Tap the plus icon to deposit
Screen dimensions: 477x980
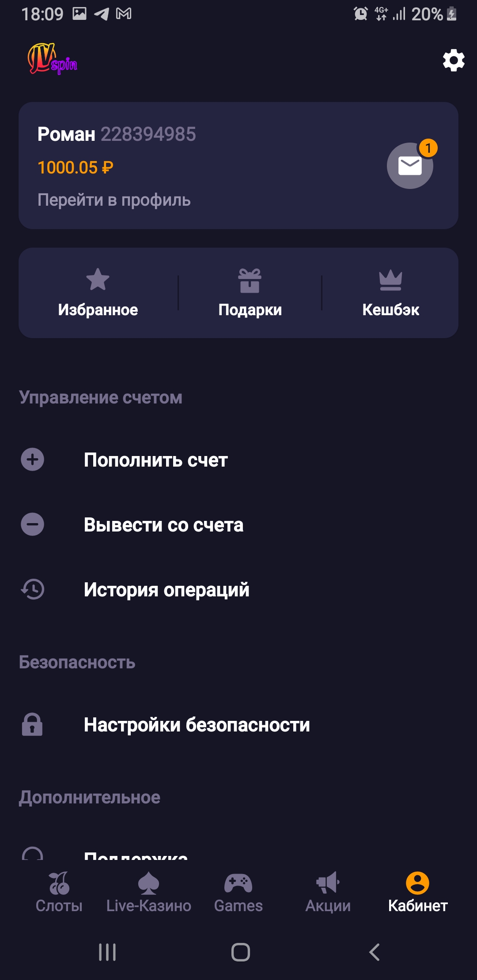[33, 460]
